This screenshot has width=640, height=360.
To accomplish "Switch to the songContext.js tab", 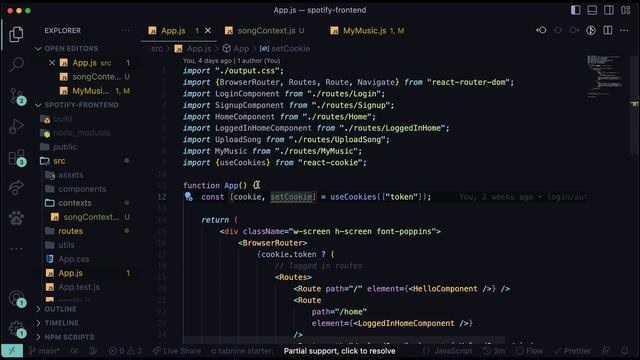I will 266,31.
